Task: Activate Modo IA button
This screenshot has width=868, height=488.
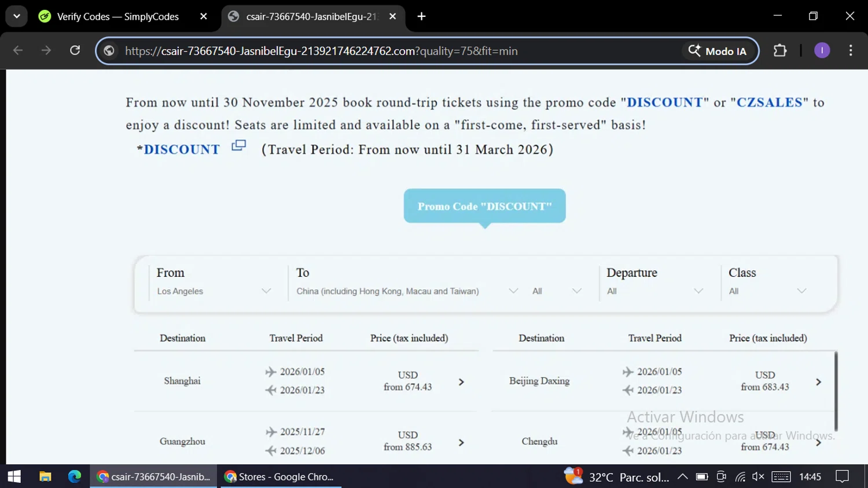Action: [x=718, y=51]
